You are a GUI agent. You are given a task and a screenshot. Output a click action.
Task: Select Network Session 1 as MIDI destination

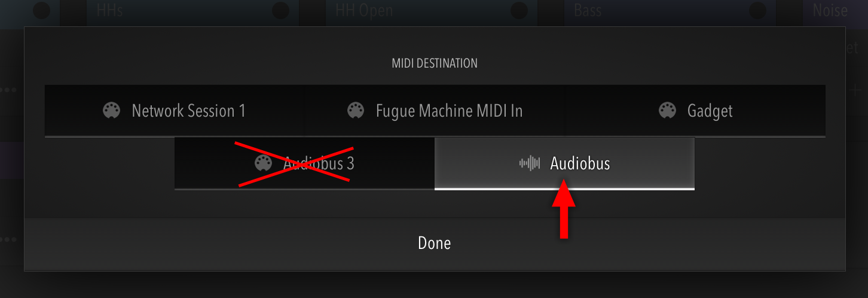[174, 111]
